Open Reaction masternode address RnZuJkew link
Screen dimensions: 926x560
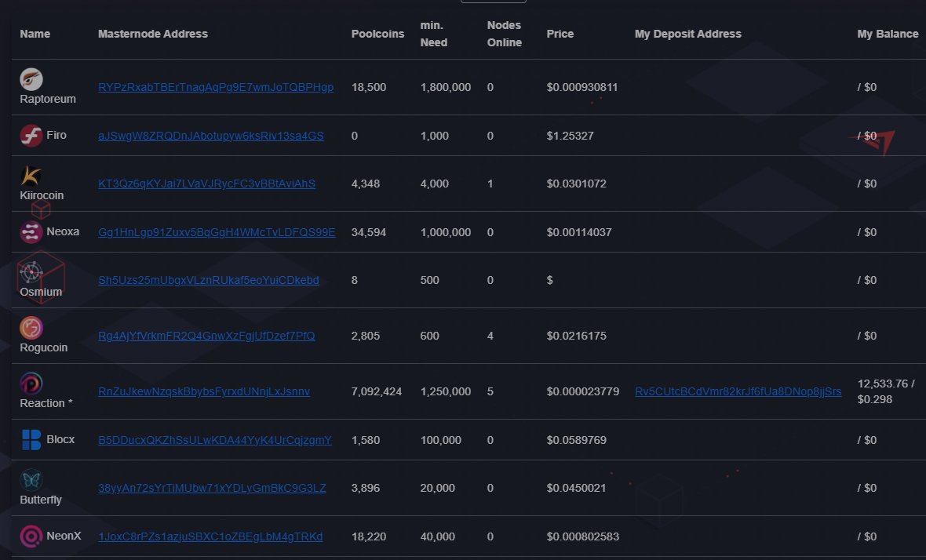coord(204,391)
